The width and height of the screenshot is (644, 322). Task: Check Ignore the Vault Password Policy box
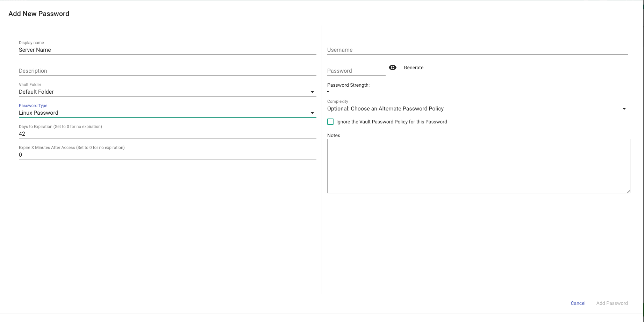click(x=330, y=122)
